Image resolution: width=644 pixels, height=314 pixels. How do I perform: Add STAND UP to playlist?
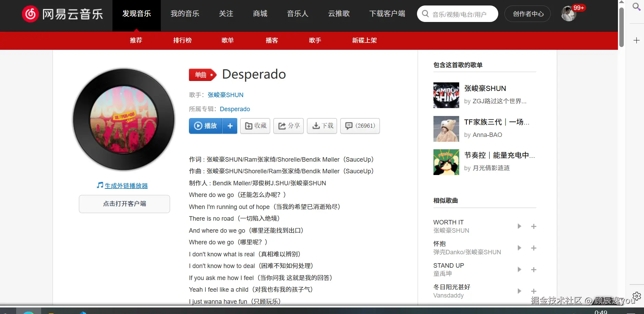click(x=534, y=270)
